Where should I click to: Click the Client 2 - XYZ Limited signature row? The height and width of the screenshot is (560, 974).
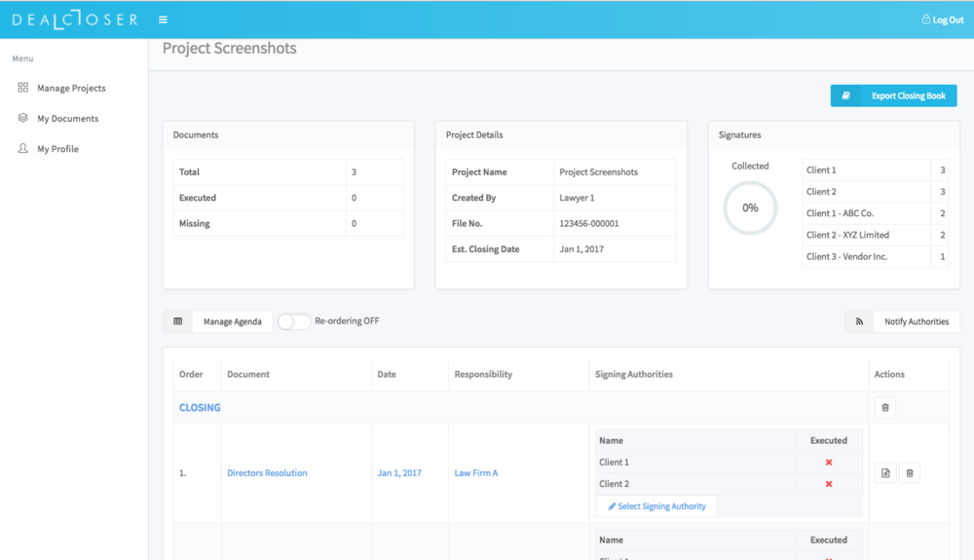tap(875, 235)
